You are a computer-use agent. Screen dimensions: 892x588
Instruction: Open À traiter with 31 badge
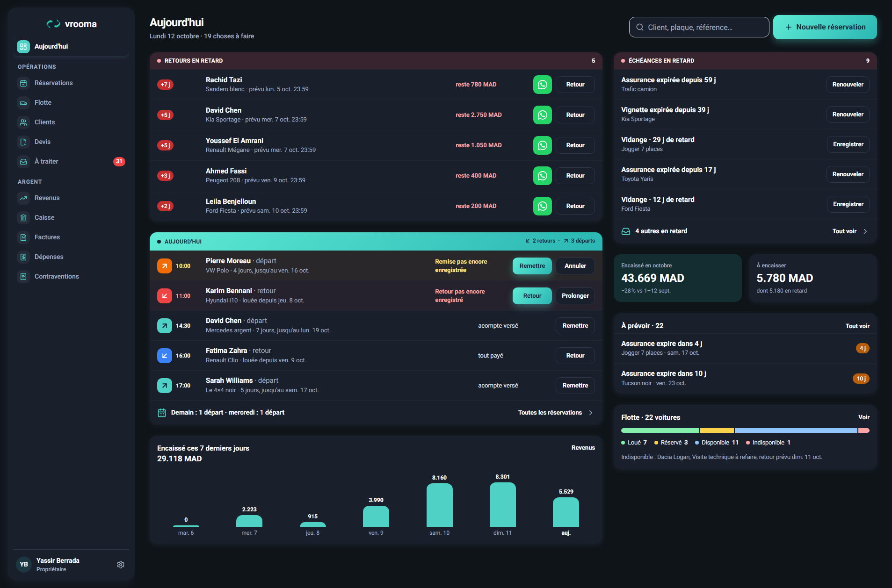coord(71,162)
